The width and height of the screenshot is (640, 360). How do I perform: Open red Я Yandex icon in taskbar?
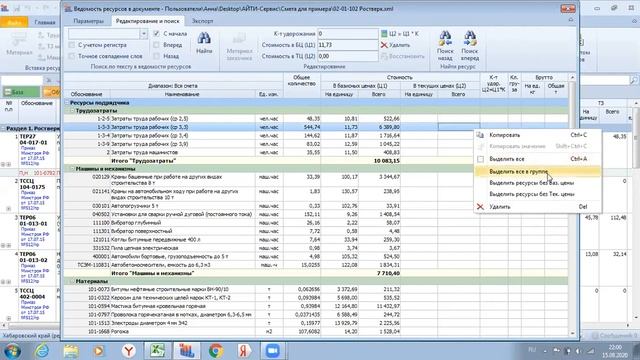pyautogui.click(x=244, y=351)
